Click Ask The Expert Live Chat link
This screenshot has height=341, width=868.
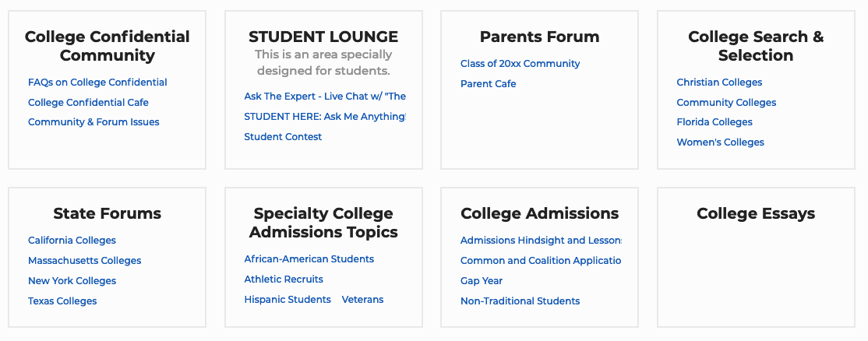325,97
